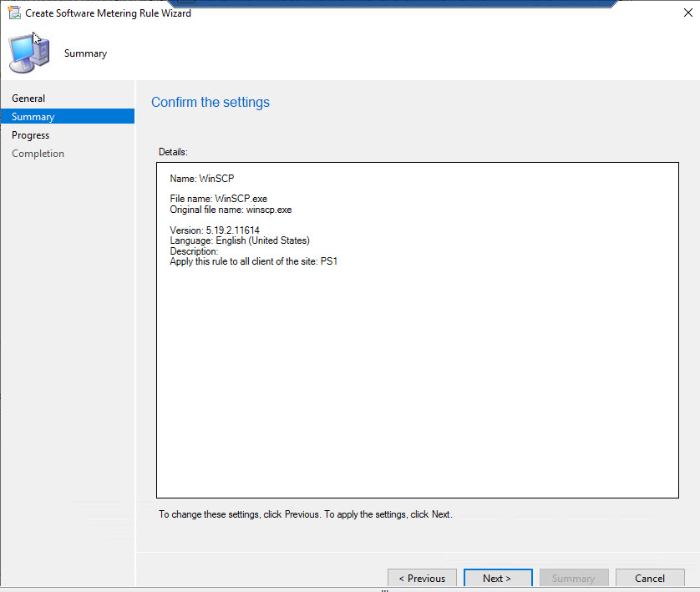The height and width of the screenshot is (592, 700).
Task: Click the wizard title bar icon
Action: point(14,13)
